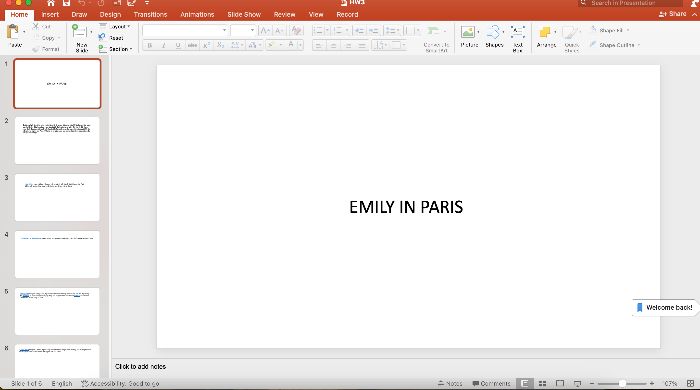
Task: Switch to Reading view icon
Action: [560, 383]
